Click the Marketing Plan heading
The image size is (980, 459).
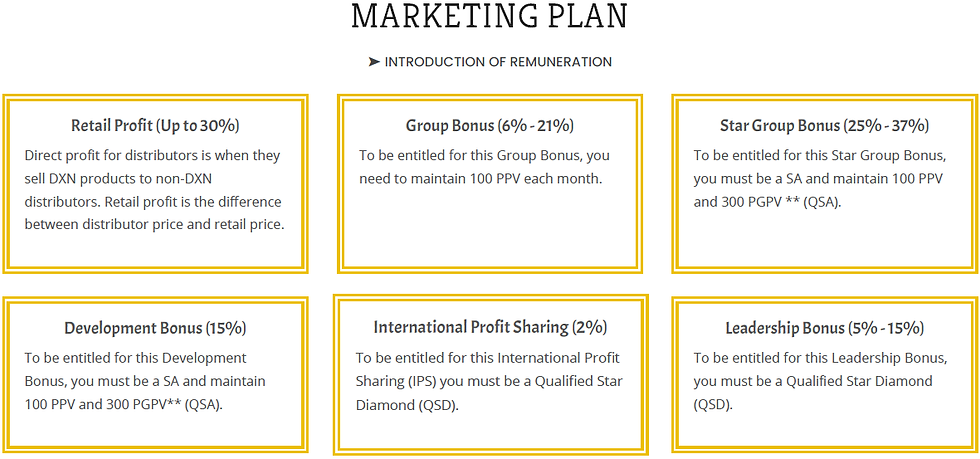tap(489, 17)
